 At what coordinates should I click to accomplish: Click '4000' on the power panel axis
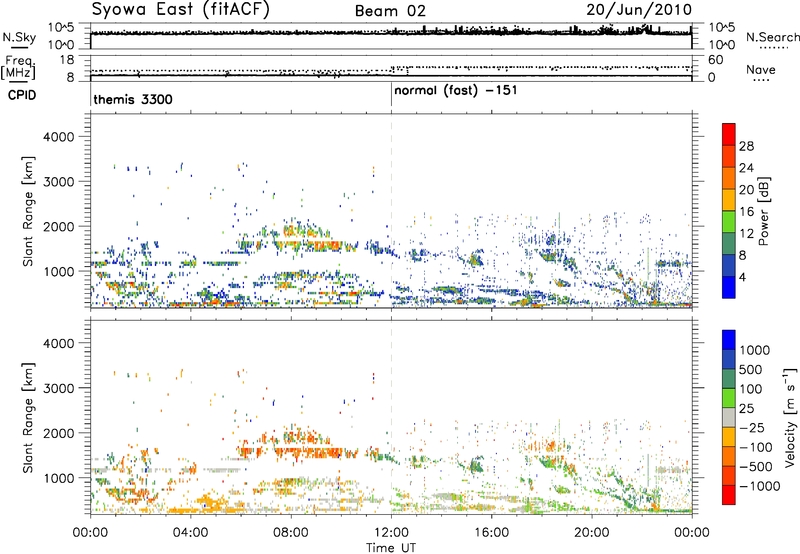pos(58,137)
